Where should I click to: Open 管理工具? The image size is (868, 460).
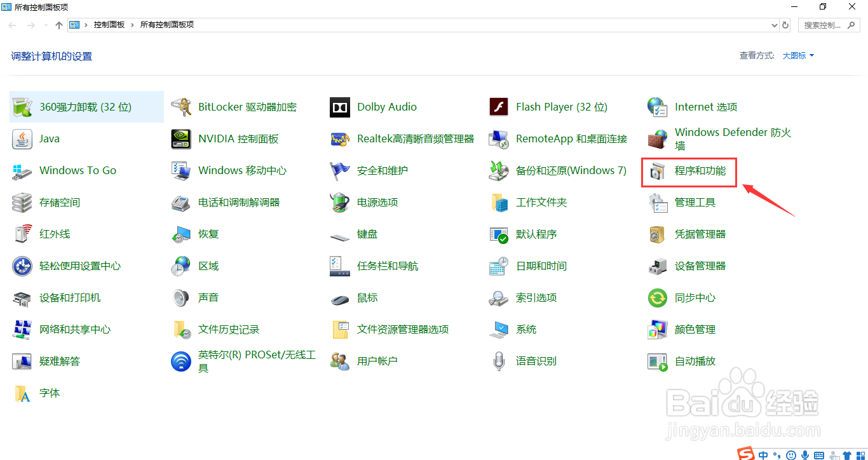tap(695, 202)
